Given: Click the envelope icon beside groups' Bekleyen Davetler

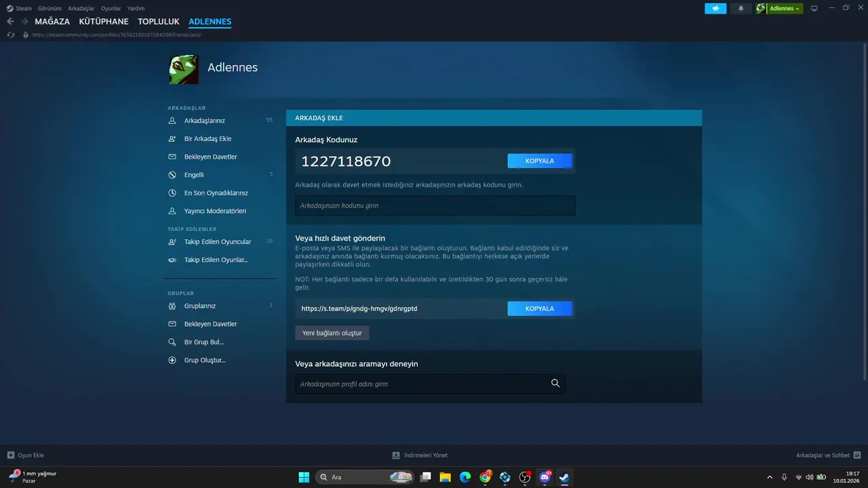Looking at the screenshot, I should [x=172, y=324].
